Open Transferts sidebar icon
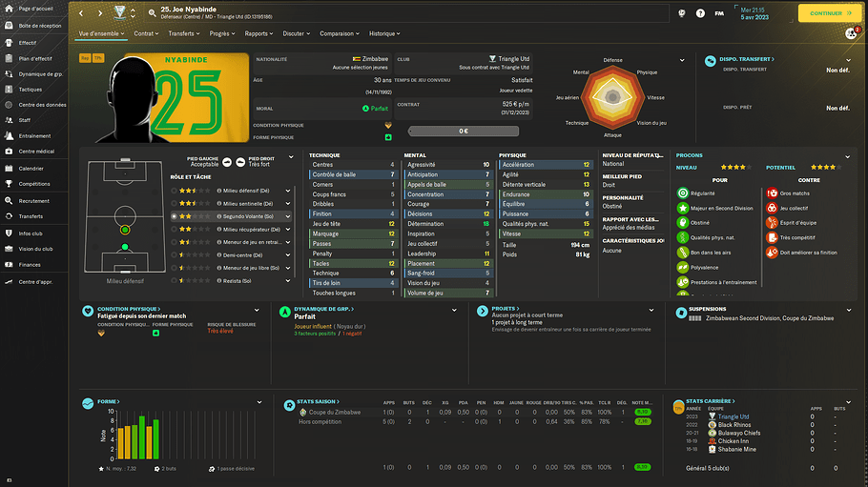Viewport: 868px width, 487px height. tap(9, 216)
